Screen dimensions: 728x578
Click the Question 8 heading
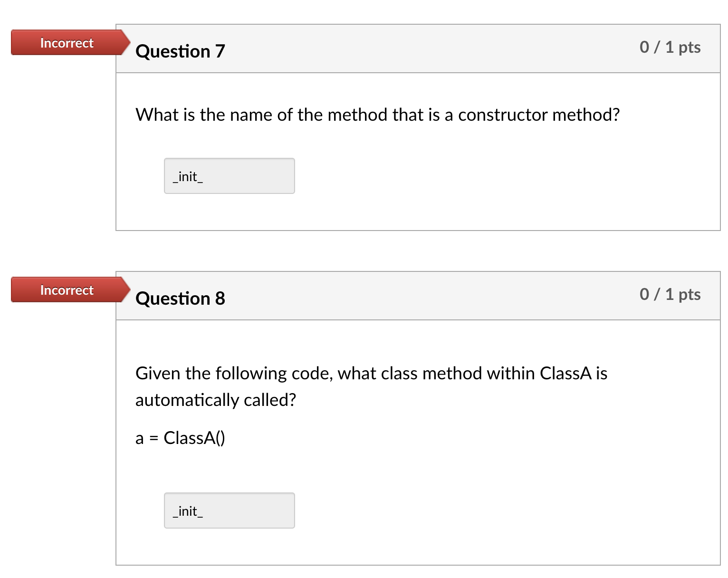[x=181, y=299]
